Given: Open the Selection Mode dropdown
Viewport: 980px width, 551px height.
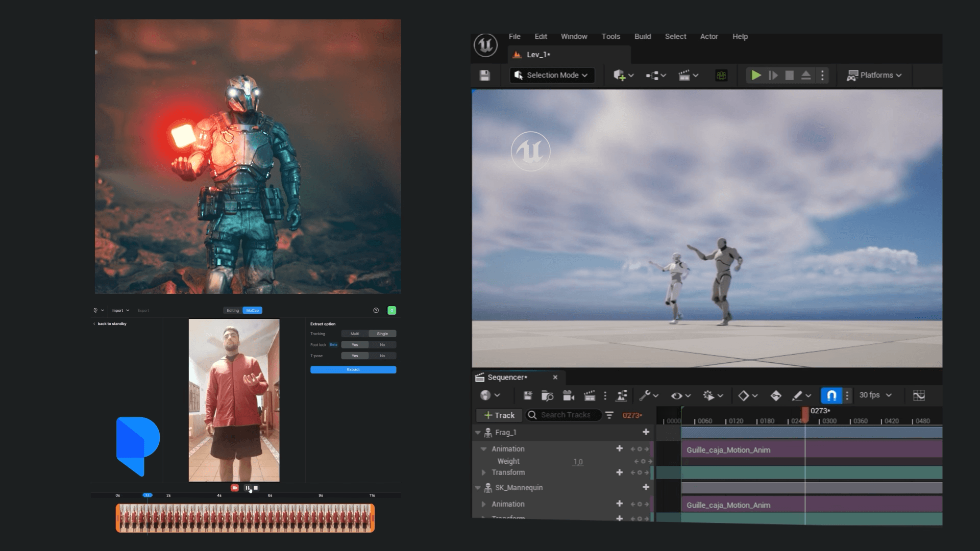Looking at the screenshot, I should tap(552, 75).
